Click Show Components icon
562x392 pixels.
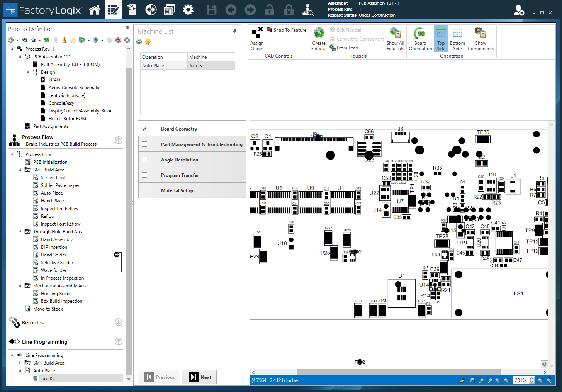481,39
